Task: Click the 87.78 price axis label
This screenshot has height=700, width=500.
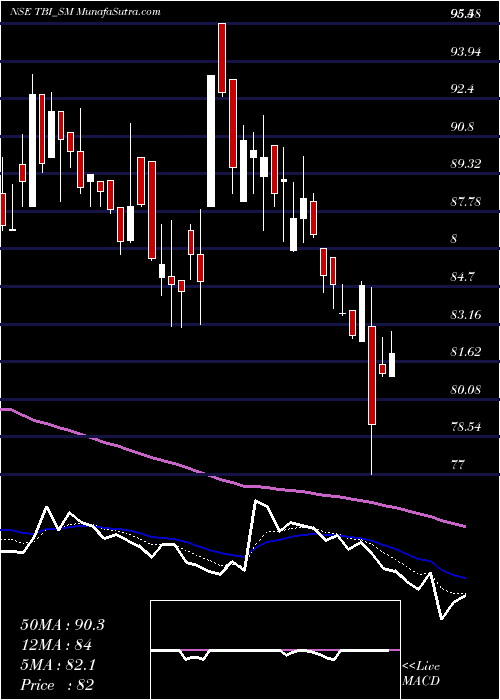Action: [x=466, y=202]
